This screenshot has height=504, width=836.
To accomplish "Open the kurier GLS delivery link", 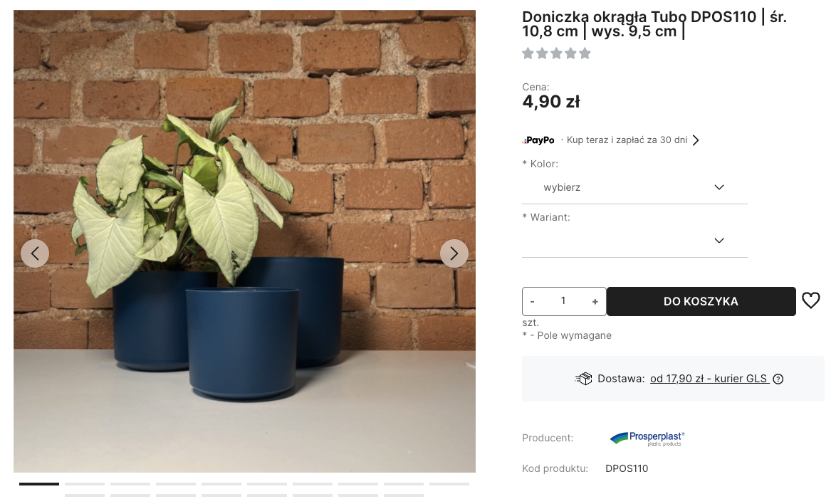I will [x=709, y=379].
